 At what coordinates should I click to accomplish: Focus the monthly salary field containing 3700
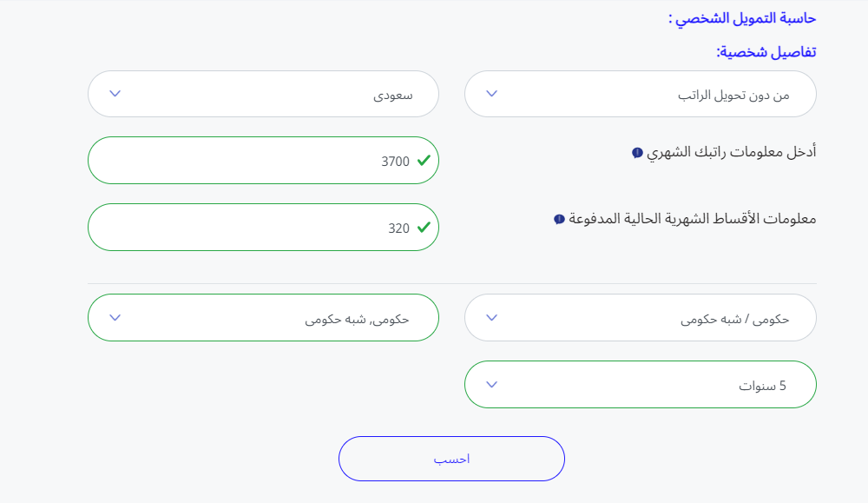(252, 161)
